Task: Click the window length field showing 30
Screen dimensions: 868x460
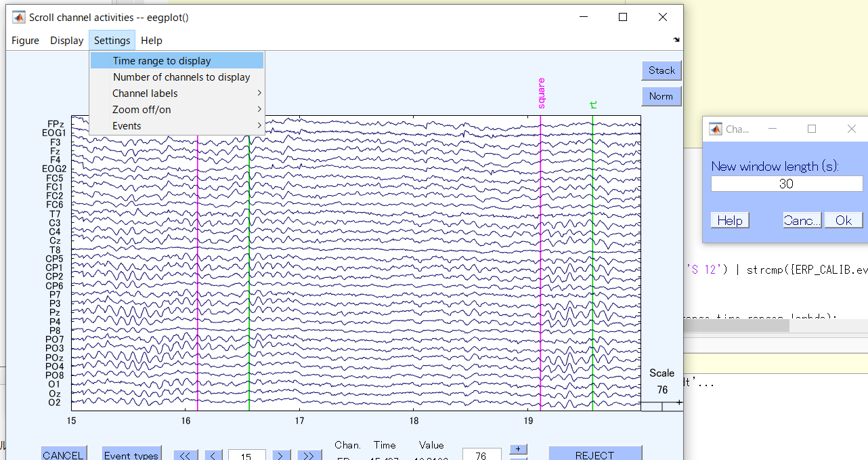Action: click(x=786, y=183)
